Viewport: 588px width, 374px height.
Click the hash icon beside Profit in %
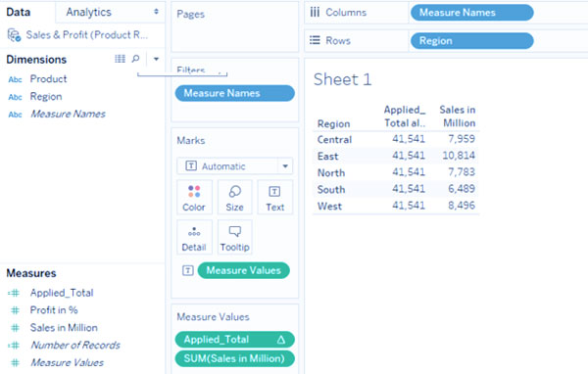click(x=15, y=310)
